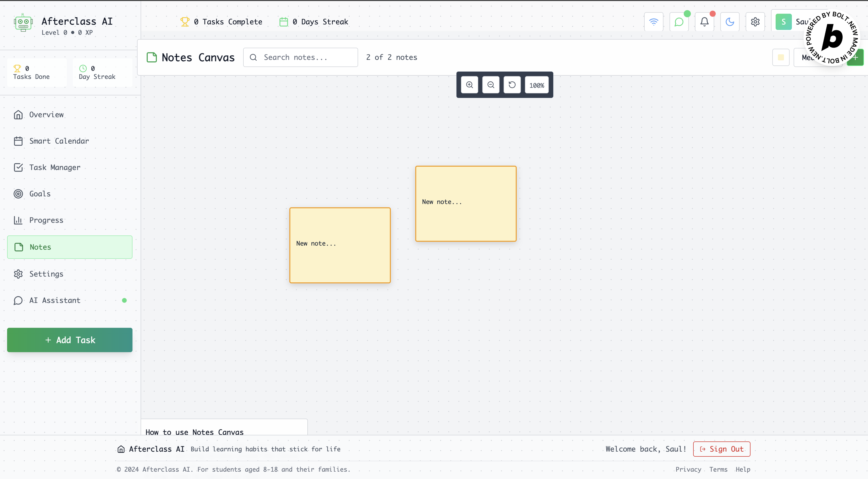Click the canvas zoom-in magnifier icon

469,85
